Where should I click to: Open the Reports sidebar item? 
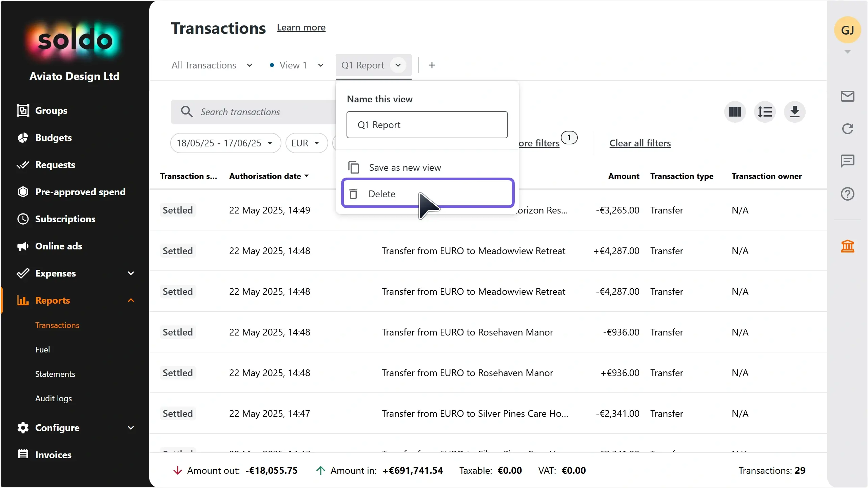pyautogui.click(x=52, y=300)
